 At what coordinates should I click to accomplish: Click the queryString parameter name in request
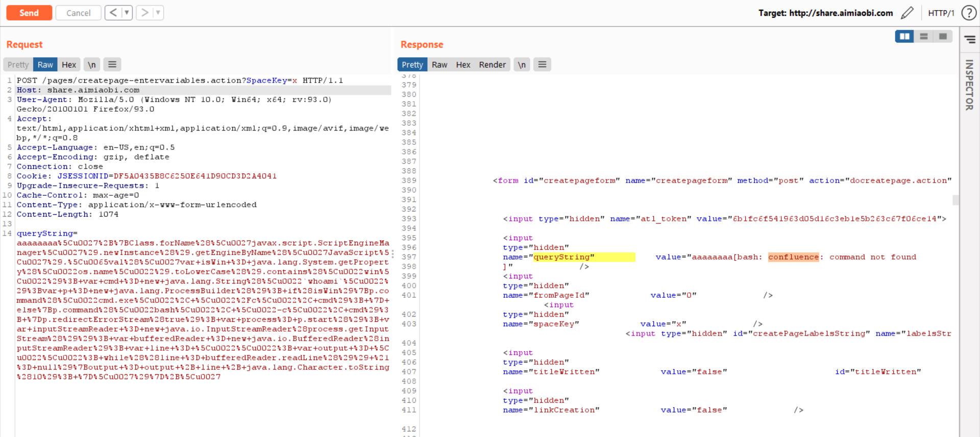[45, 234]
